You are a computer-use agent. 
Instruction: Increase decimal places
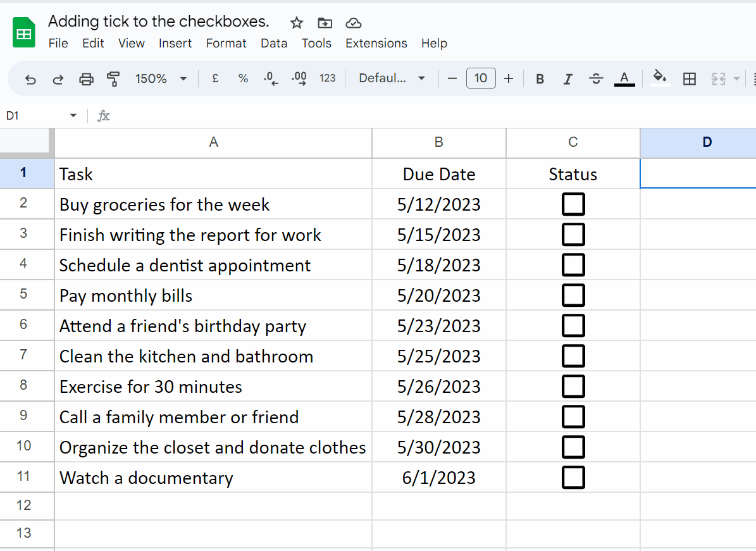[x=299, y=78]
